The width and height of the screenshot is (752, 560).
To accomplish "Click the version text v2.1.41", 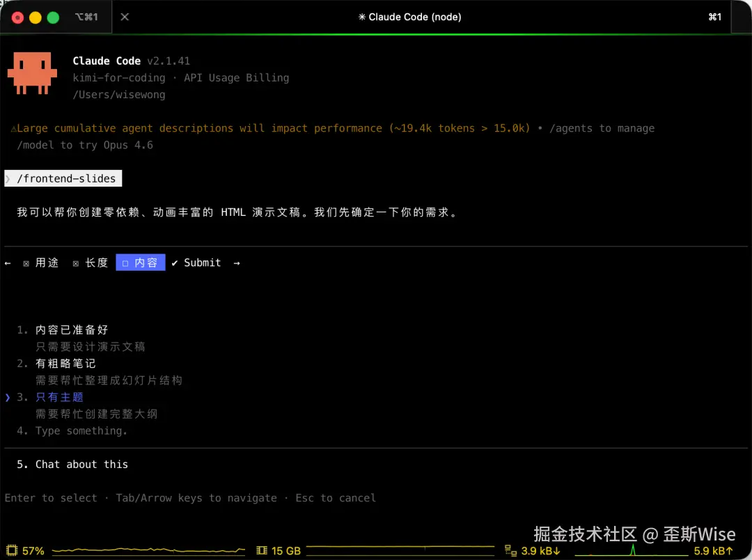I will 169,61.
